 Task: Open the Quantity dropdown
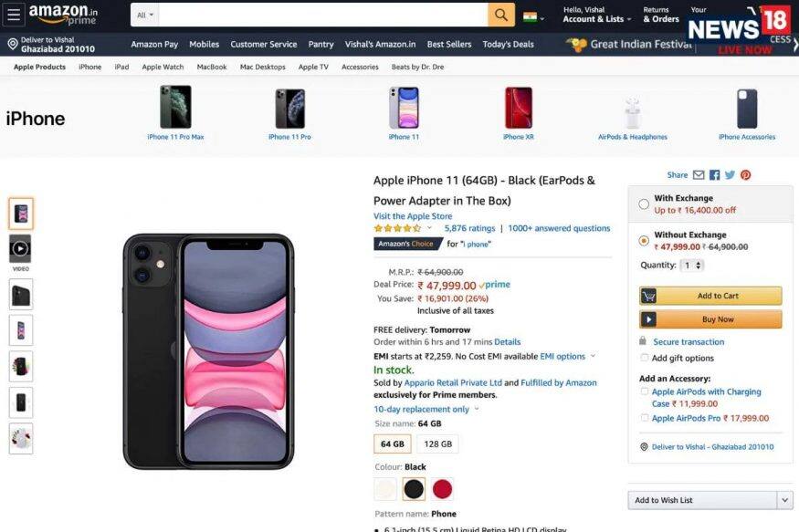click(x=692, y=266)
